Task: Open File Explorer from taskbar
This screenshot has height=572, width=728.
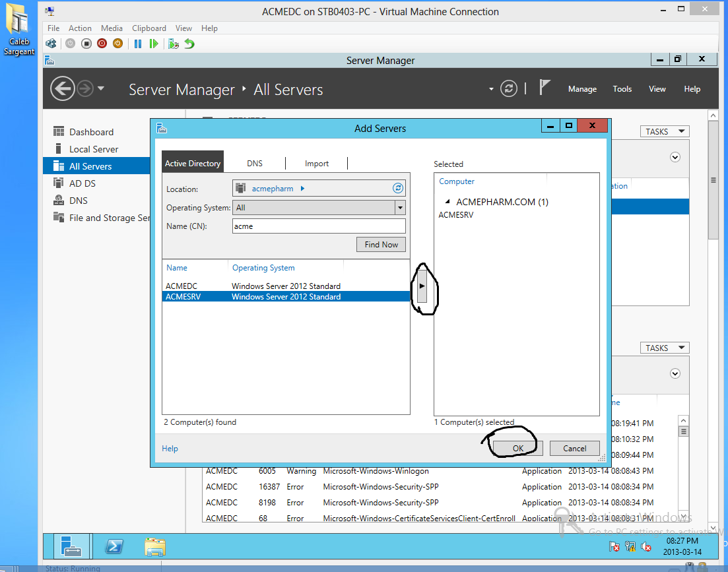Action: [x=155, y=546]
